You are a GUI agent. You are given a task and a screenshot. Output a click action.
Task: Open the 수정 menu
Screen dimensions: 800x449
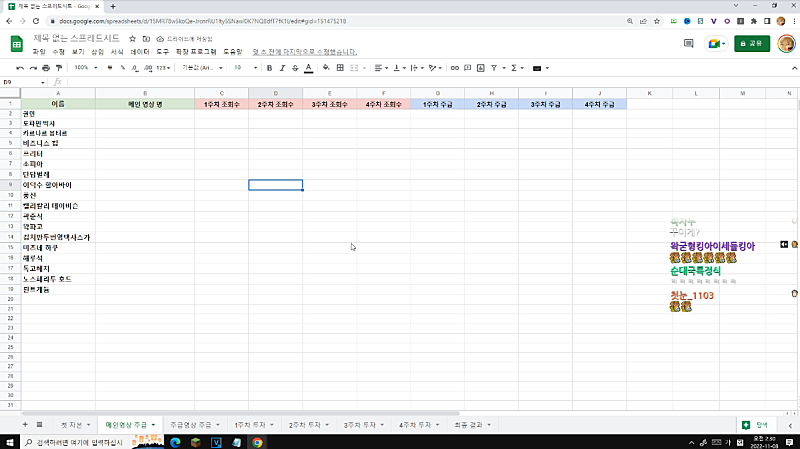[59, 52]
